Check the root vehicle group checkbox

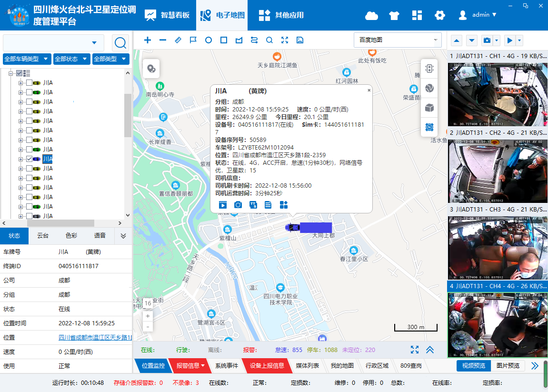coord(19,73)
